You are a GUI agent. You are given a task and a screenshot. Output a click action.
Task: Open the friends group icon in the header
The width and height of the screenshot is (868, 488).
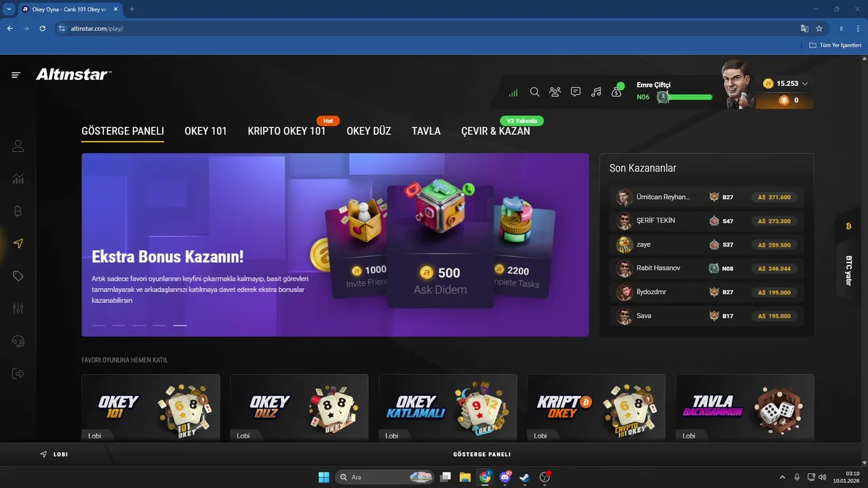(x=555, y=92)
